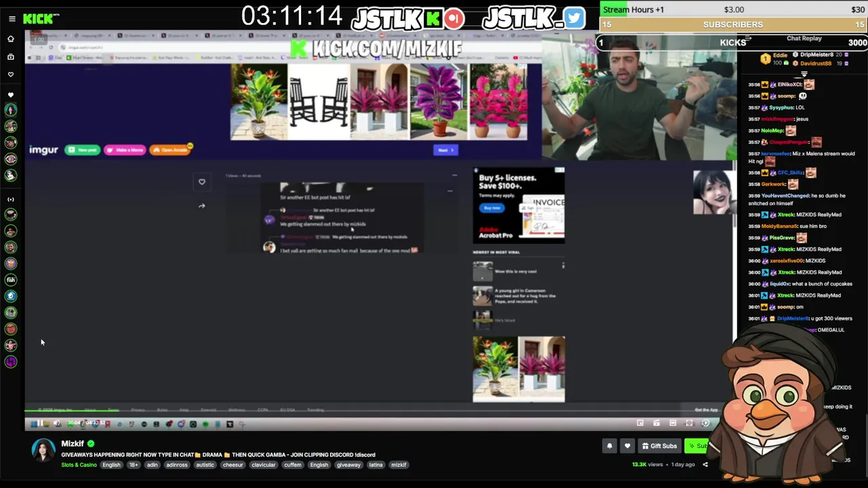
Task: Open the purple avatar at sidebar bottom
Action: tap(11, 362)
